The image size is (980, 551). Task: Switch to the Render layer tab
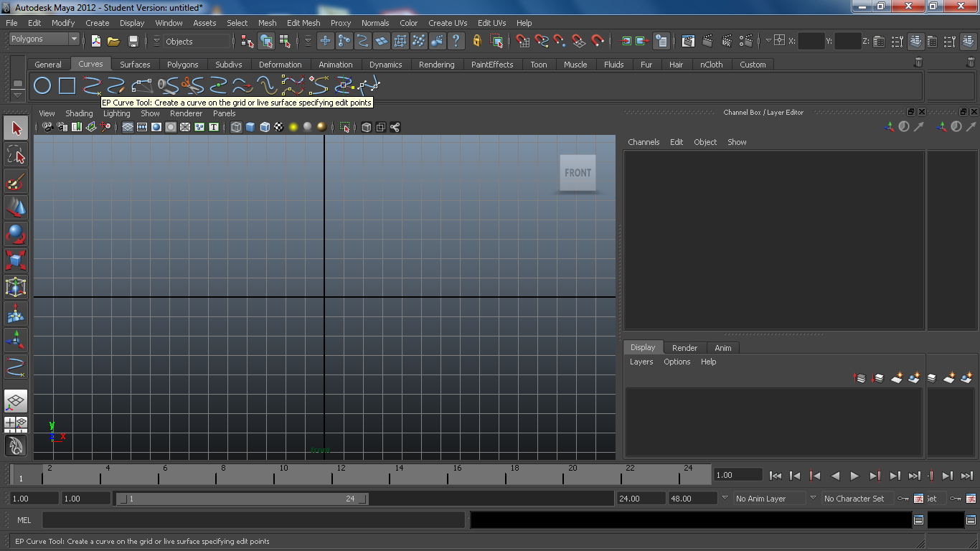(x=684, y=348)
